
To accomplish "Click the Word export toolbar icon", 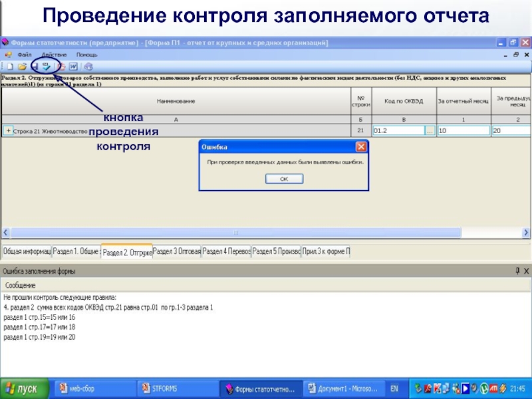I will (73, 66).
